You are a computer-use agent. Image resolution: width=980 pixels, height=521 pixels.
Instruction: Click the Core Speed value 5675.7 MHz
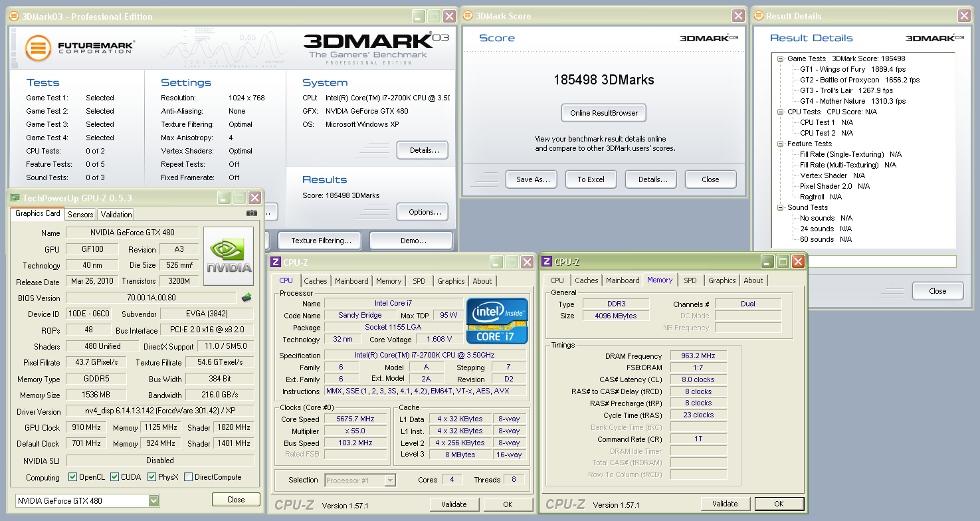point(355,419)
